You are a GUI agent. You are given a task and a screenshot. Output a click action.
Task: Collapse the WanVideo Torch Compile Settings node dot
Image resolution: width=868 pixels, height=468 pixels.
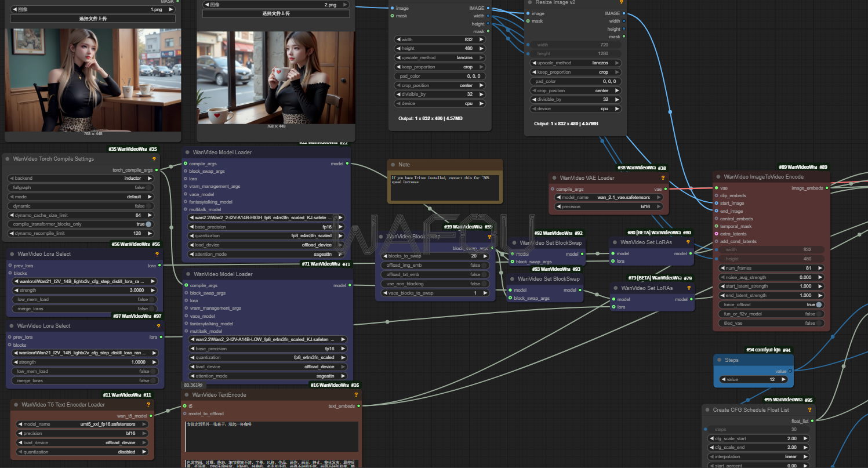(x=8, y=159)
